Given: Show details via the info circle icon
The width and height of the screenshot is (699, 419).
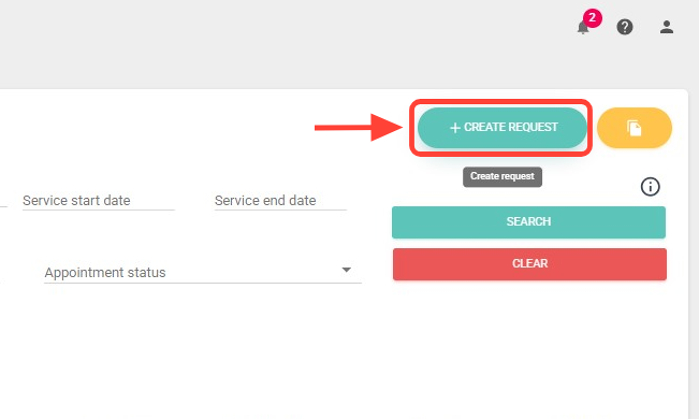Looking at the screenshot, I should 650,187.
